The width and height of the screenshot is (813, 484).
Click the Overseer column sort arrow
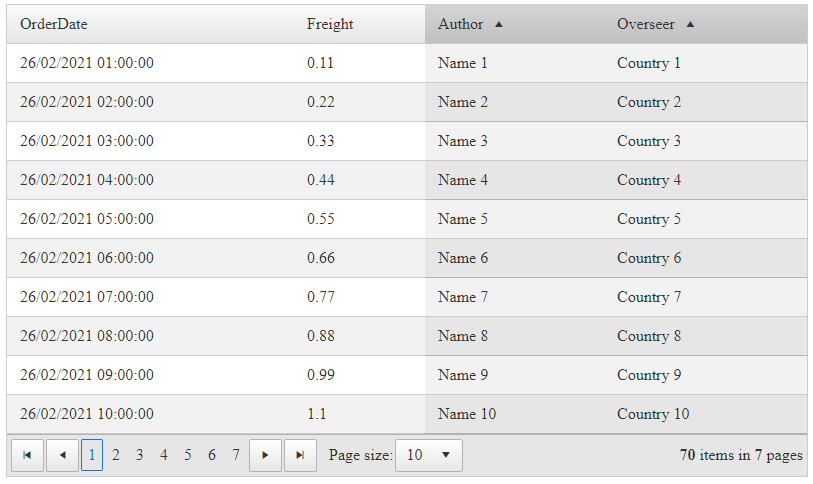point(690,24)
